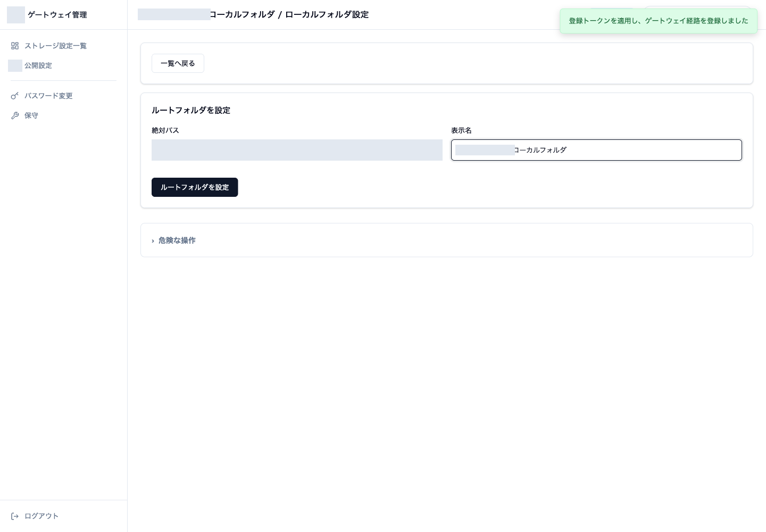Click the ゲートウェイ管理 title in sidebar
Image resolution: width=766 pixels, height=532 pixels.
pos(57,15)
